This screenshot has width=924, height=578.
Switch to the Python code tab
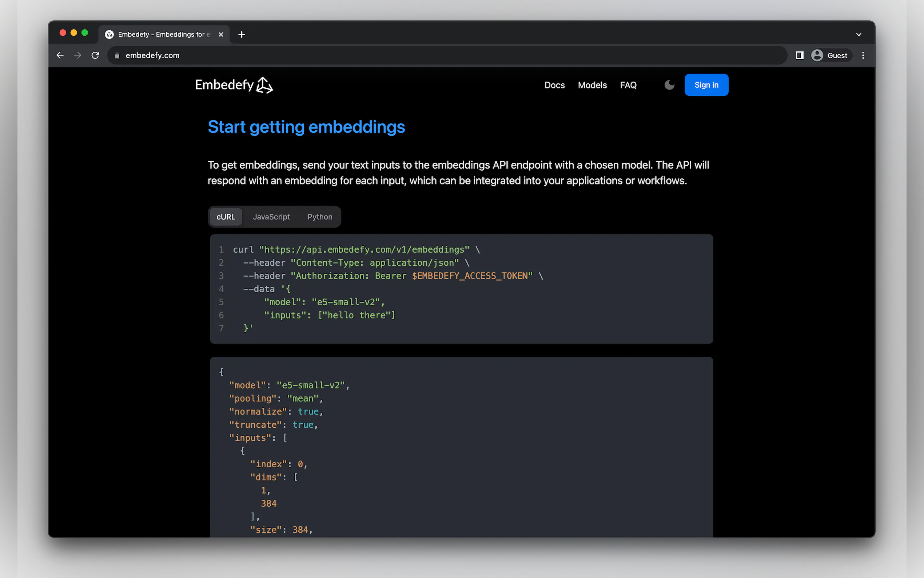point(320,217)
